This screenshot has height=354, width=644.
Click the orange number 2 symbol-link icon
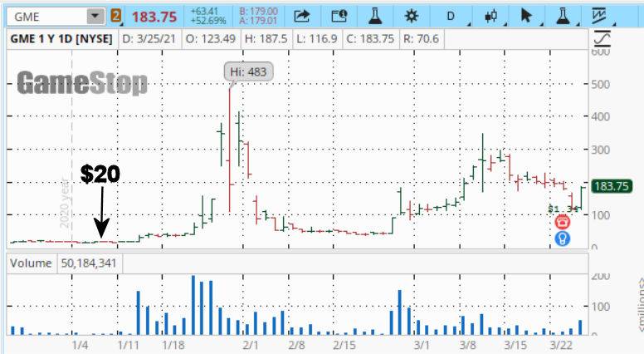tap(116, 17)
